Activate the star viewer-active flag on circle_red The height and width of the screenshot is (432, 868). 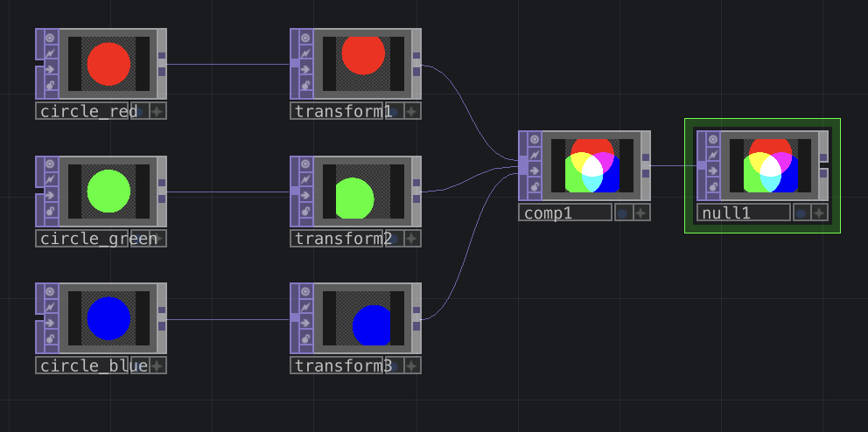(157, 111)
